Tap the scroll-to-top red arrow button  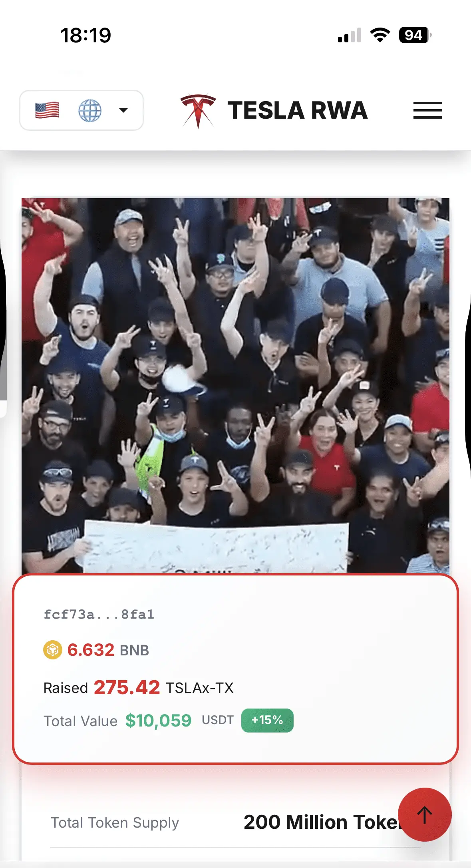pyautogui.click(x=425, y=814)
